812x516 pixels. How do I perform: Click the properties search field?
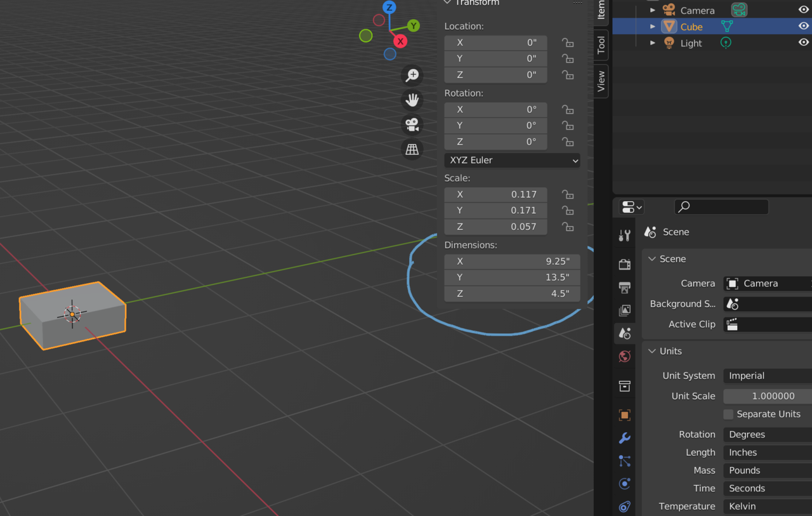pyautogui.click(x=721, y=206)
